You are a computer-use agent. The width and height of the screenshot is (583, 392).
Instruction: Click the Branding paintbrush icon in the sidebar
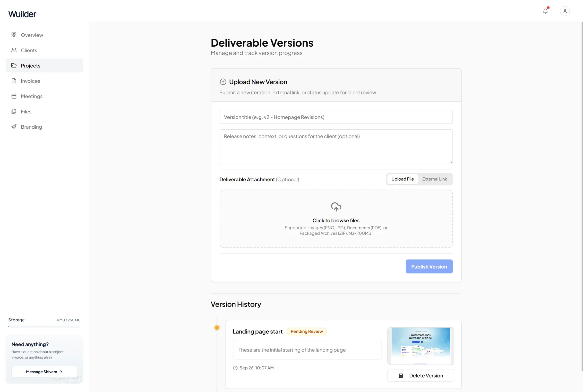pos(14,126)
